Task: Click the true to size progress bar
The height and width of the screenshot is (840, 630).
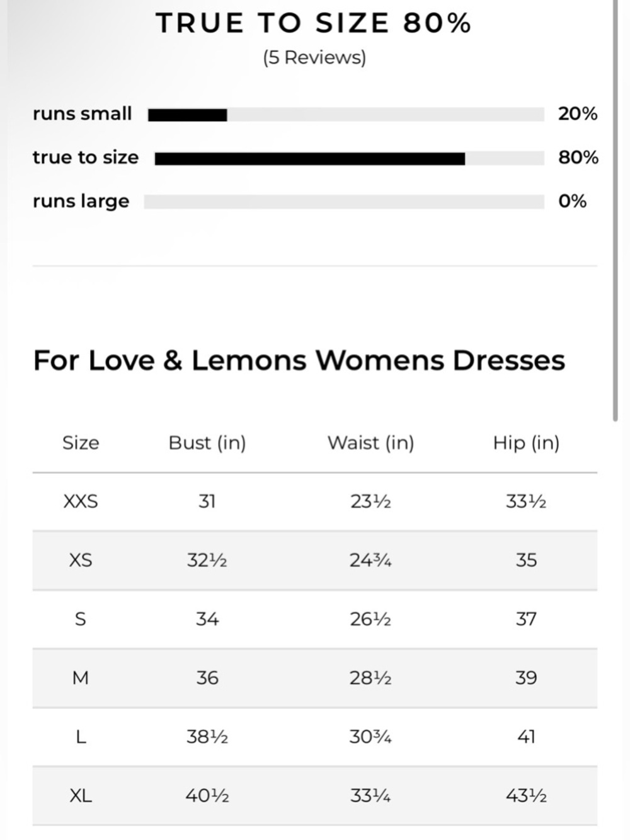Action: tap(350, 158)
